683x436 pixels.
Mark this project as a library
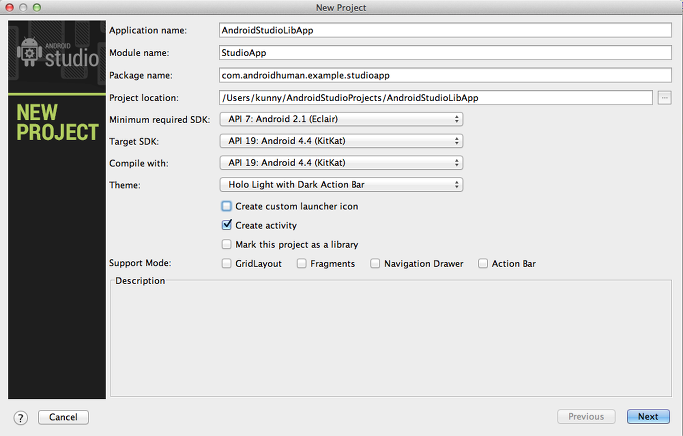(227, 244)
